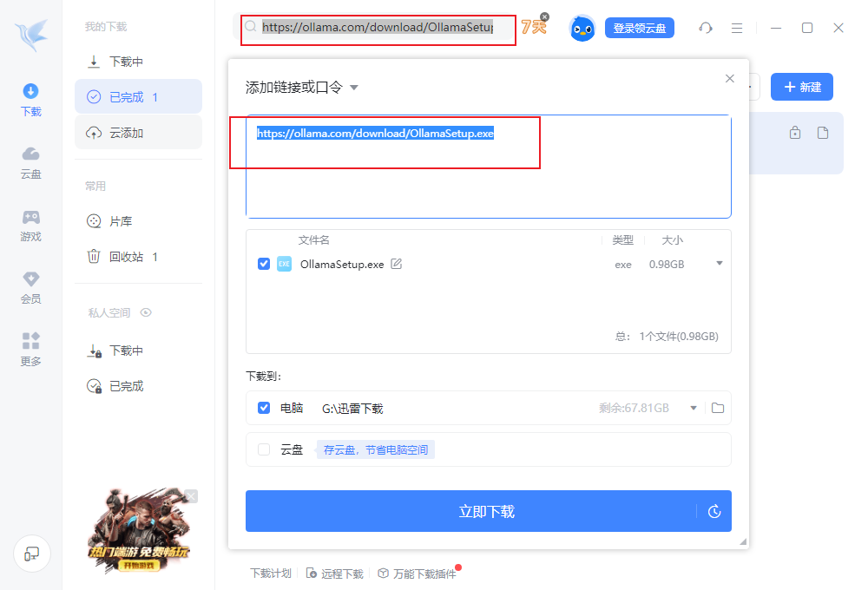Open scheduled download clock icon

coord(714,511)
